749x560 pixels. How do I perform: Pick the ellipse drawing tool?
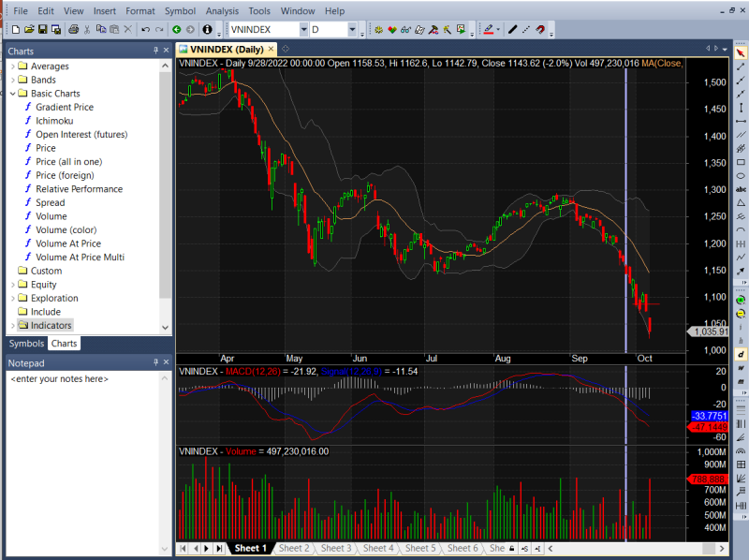pyautogui.click(x=741, y=176)
